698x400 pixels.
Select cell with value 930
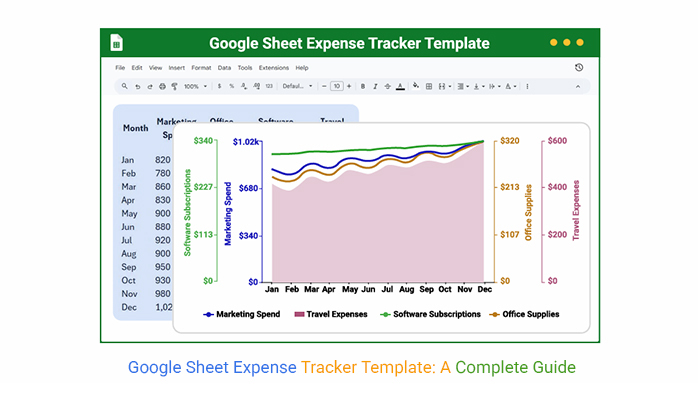click(162, 280)
